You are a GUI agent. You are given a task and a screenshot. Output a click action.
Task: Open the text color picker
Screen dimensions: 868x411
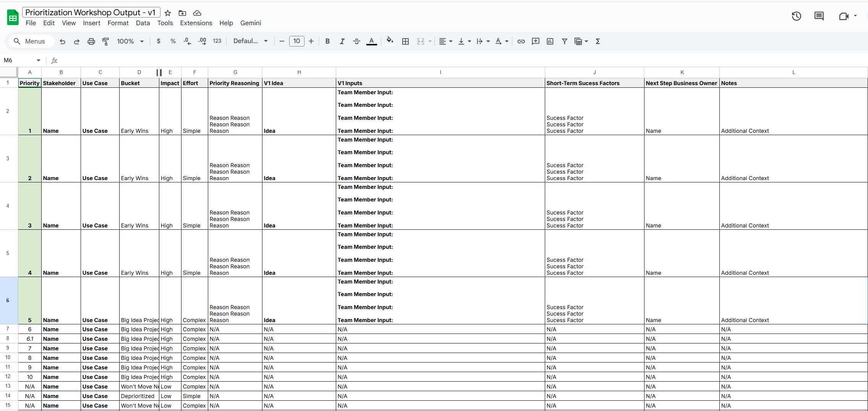coord(371,41)
